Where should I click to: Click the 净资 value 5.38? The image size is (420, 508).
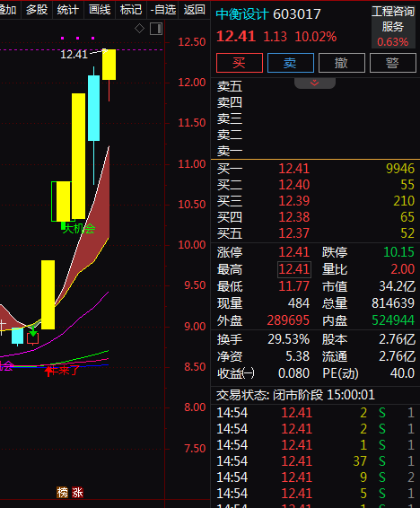[x=298, y=356]
